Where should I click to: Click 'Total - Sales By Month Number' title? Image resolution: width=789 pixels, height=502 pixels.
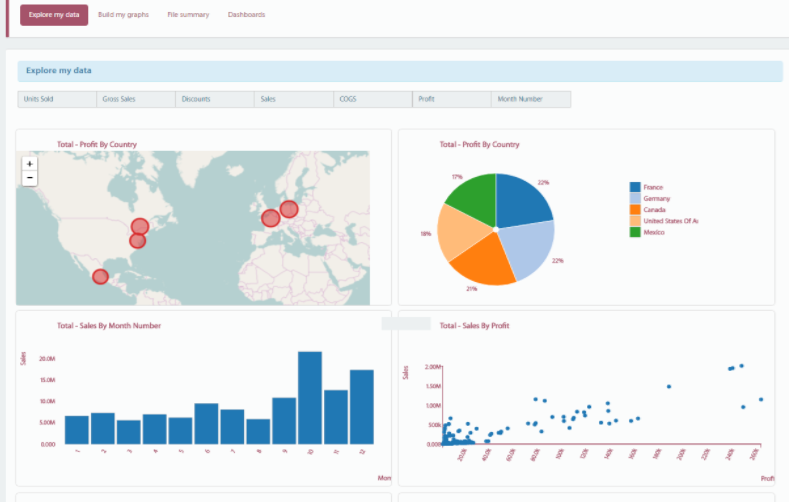coord(109,325)
